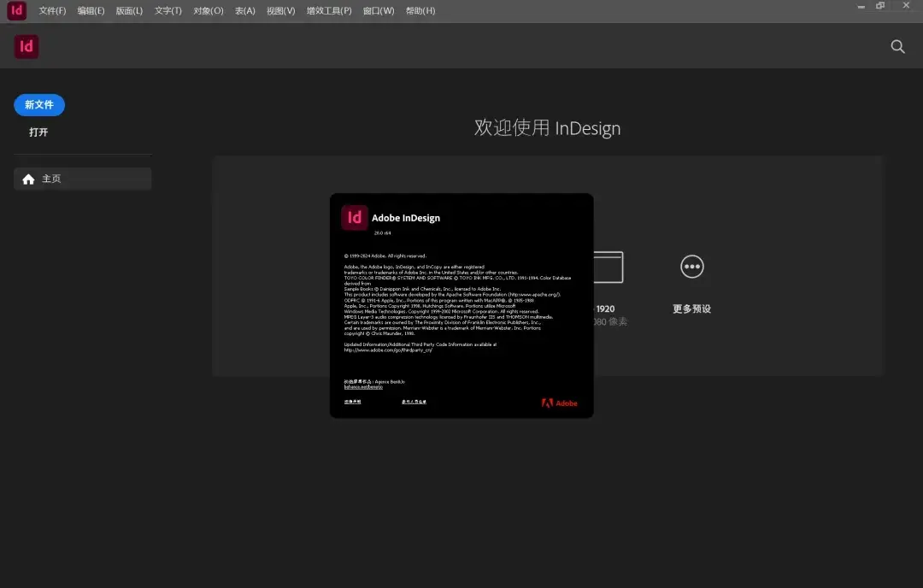
Task: Open the behance.net link in About dialog
Action: tap(362, 387)
